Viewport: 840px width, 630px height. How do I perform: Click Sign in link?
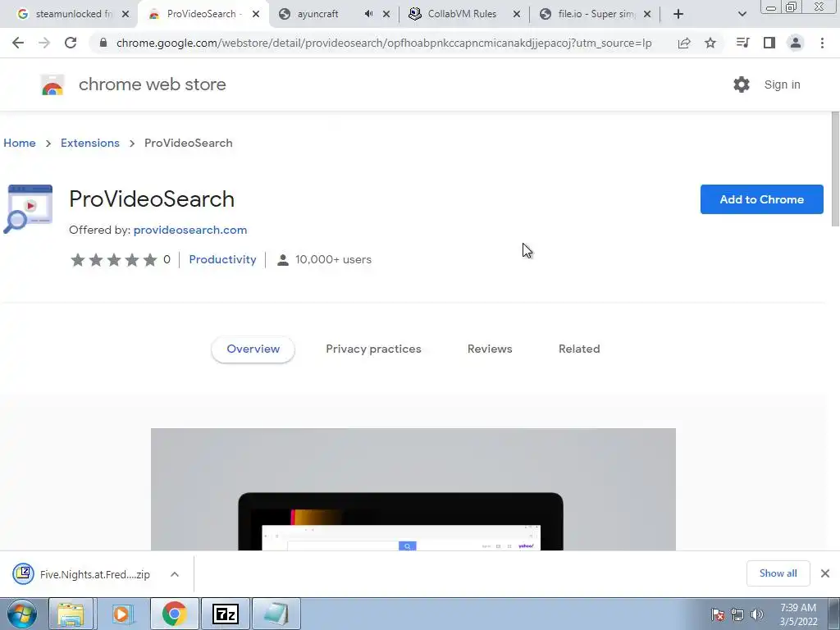coord(782,84)
